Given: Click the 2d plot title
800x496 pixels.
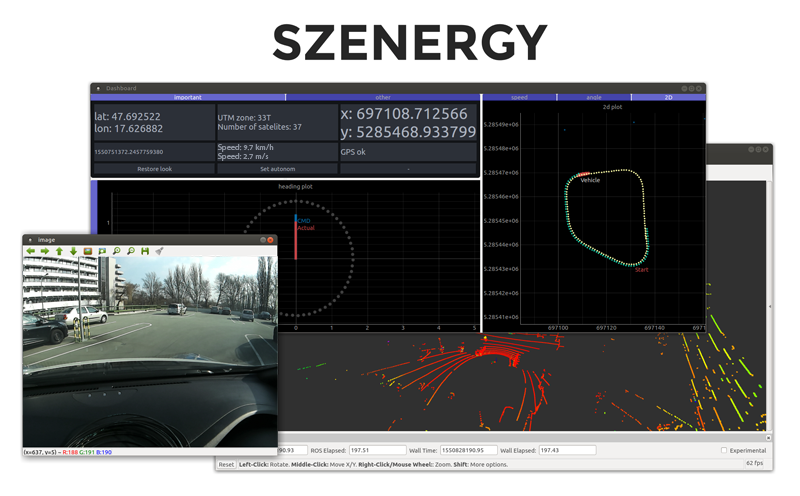Looking at the screenshot, I should pos(612,107).
